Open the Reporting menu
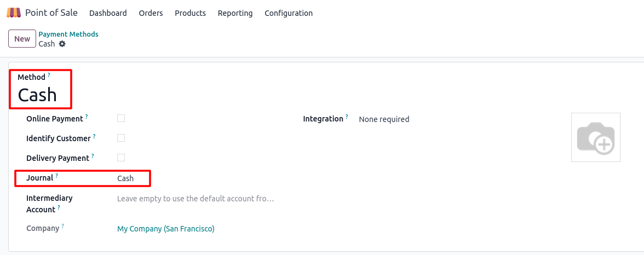Viewport: 644px width, 255px height. point(235,13)
